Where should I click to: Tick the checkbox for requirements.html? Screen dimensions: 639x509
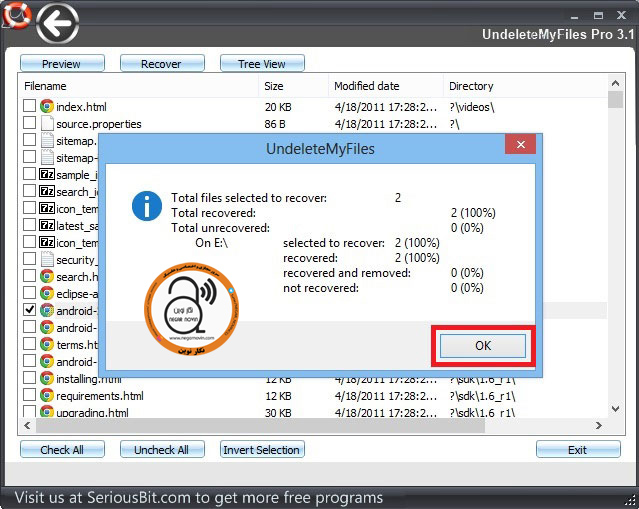pyautogui.click(x=29, y=394)
